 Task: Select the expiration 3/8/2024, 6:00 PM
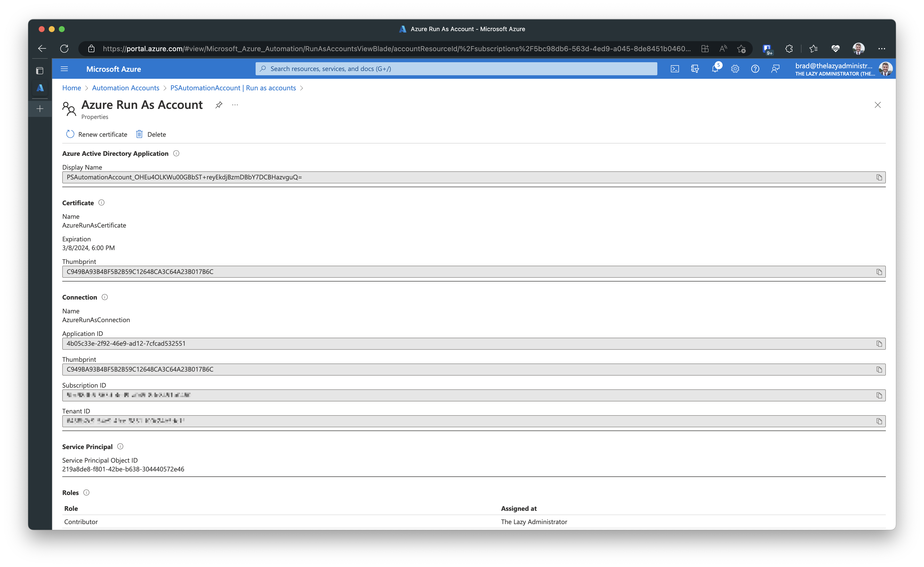point(89,248)
